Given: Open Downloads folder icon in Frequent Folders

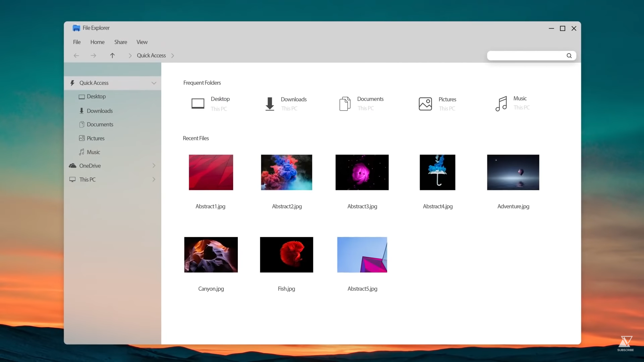Looking at the screenshot, I should [270, 104].
